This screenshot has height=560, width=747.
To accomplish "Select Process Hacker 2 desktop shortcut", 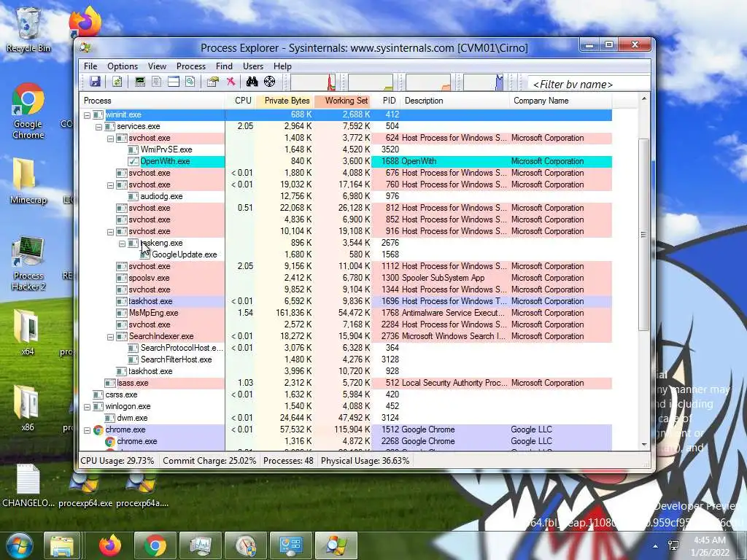I will [x=28, y=263].
